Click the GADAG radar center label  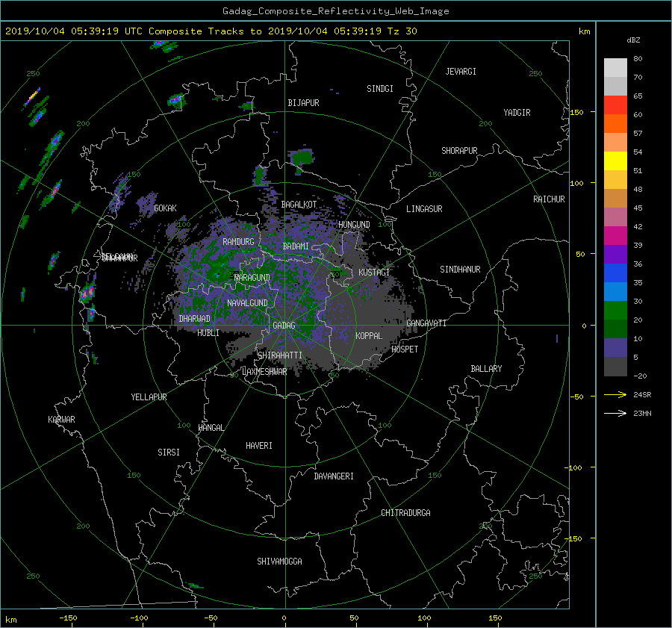click(x=284, y=326)
